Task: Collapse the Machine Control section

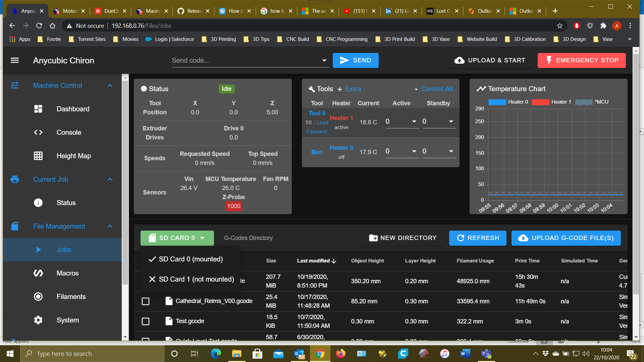Action: [110, 85]
